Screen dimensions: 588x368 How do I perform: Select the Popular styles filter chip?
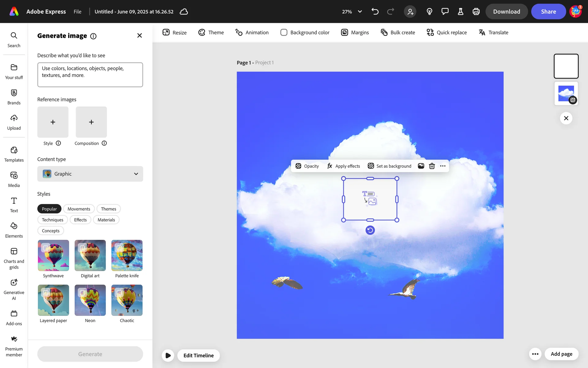(49, 209)
